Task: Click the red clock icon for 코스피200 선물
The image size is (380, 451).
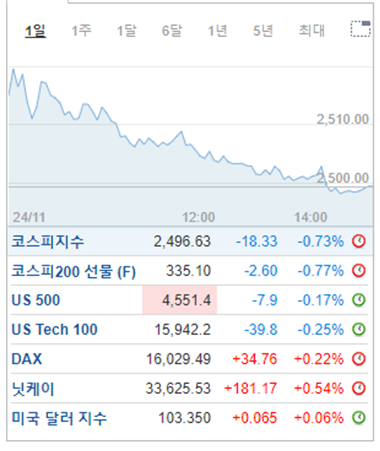Action: (x=359, y=270)
